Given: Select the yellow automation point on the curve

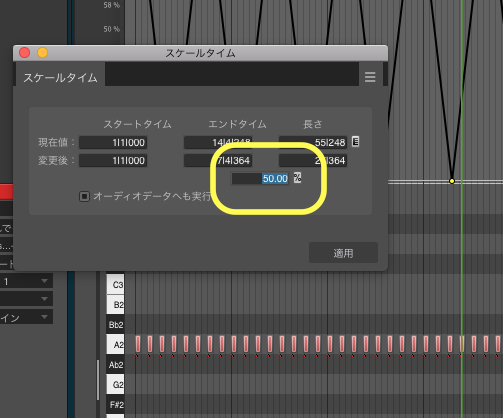Looking at the screenshot, I should point(452,181).
